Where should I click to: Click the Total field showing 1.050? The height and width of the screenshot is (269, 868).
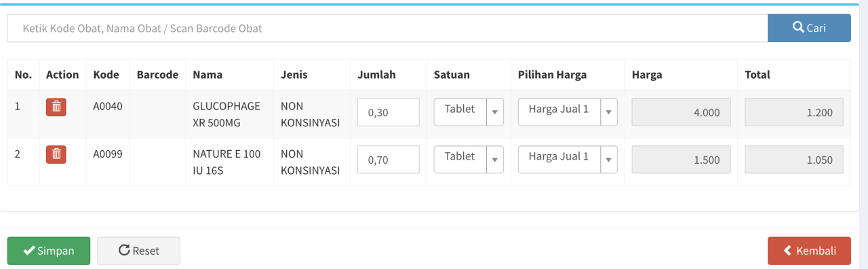click(x=793, y=160)
